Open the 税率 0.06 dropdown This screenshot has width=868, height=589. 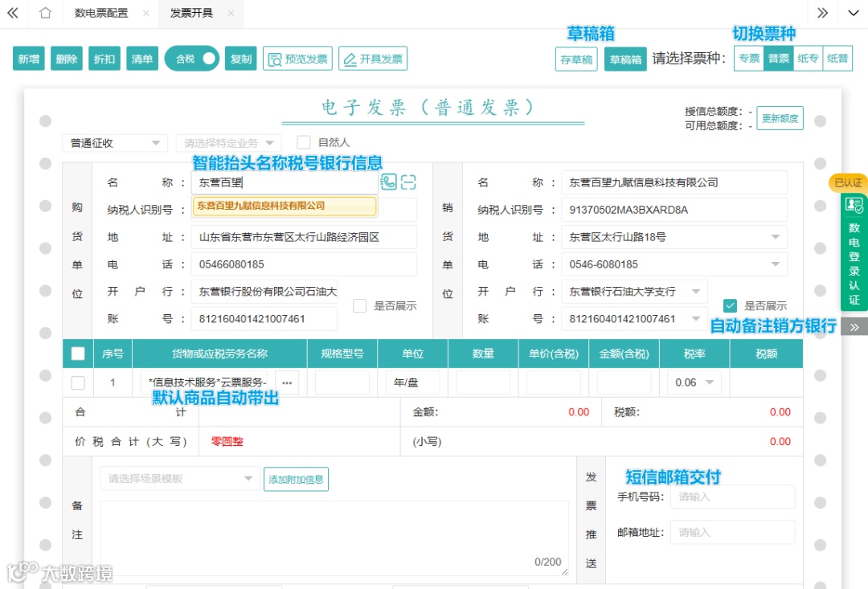694,382
